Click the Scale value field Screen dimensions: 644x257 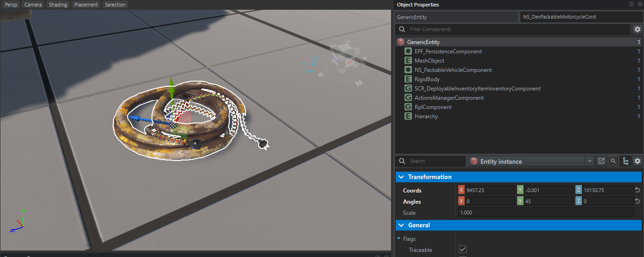point(546,212)
